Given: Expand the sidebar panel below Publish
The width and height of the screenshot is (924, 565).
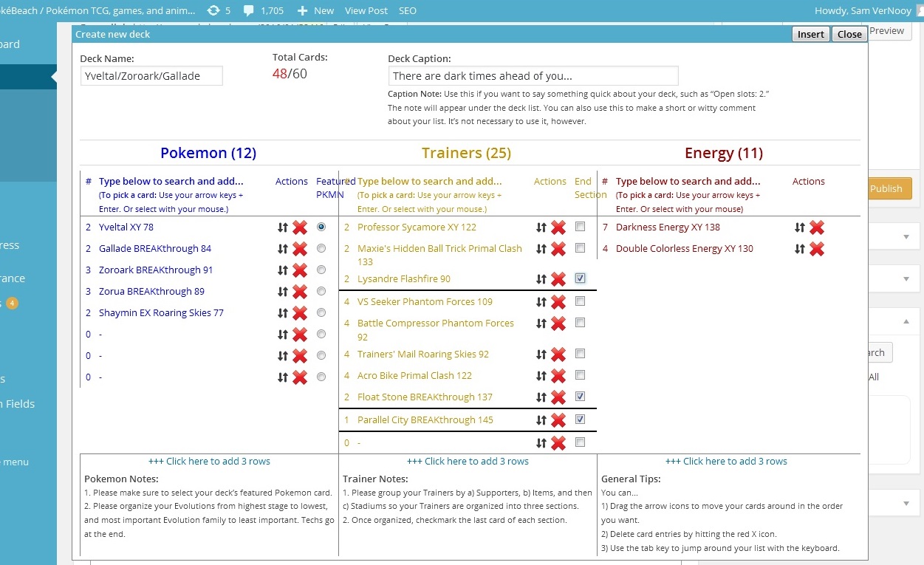Looking at the screenshot, I should (906, 236).
